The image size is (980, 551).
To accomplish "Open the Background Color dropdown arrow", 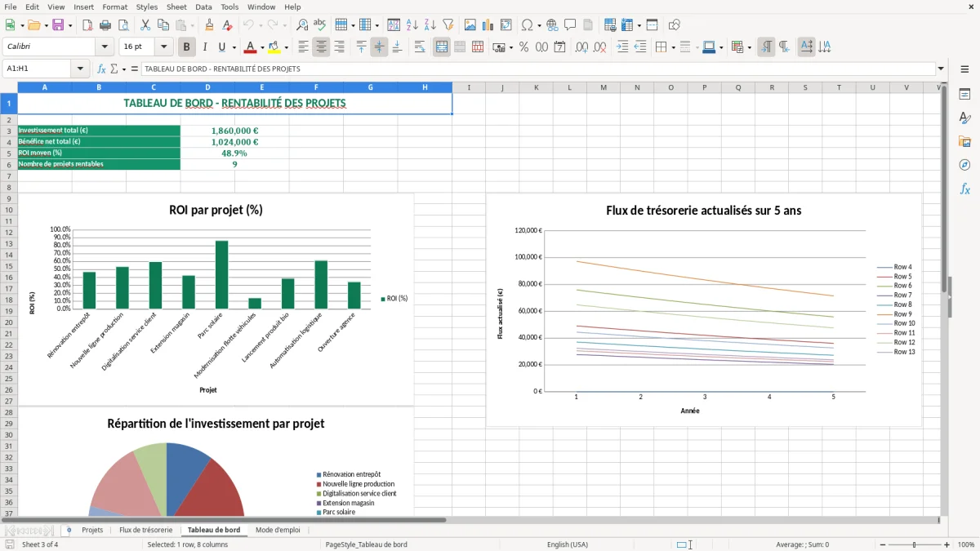I will coord(286,47).
